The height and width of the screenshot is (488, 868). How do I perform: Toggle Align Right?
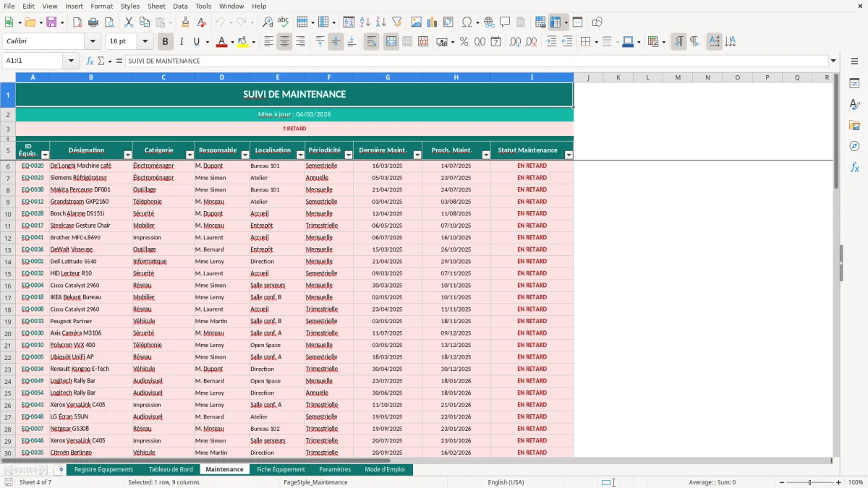coord(300,42)
